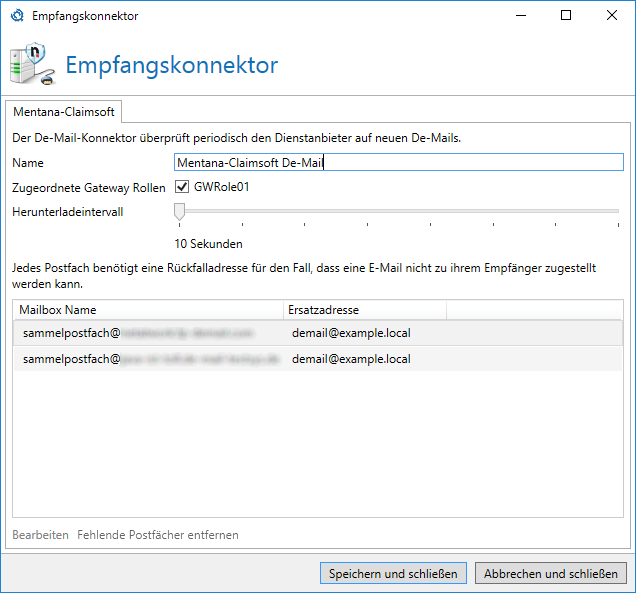Click the Bearbeiten link
The height and width of the screenshot is (593, 636).
[x=40, y=535]
